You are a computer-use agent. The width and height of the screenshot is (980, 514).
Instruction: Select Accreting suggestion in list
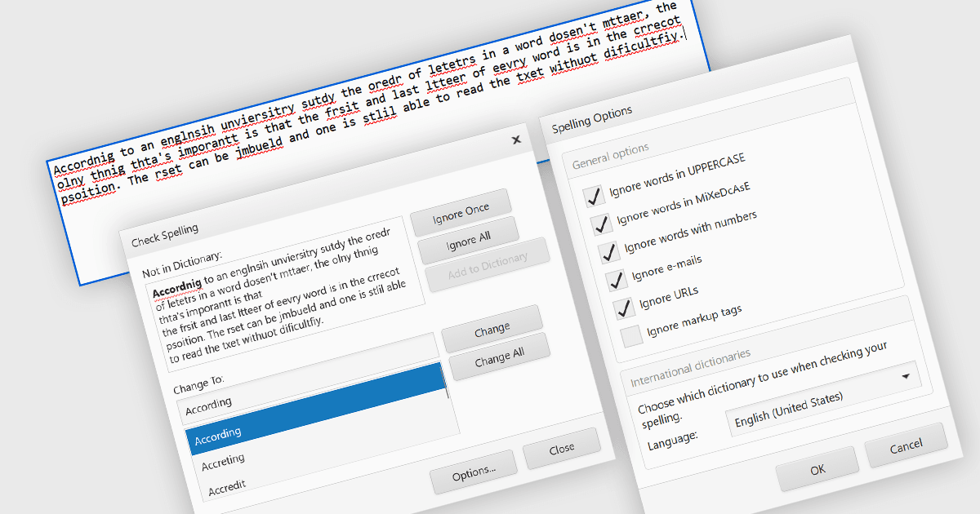[223, 460]
